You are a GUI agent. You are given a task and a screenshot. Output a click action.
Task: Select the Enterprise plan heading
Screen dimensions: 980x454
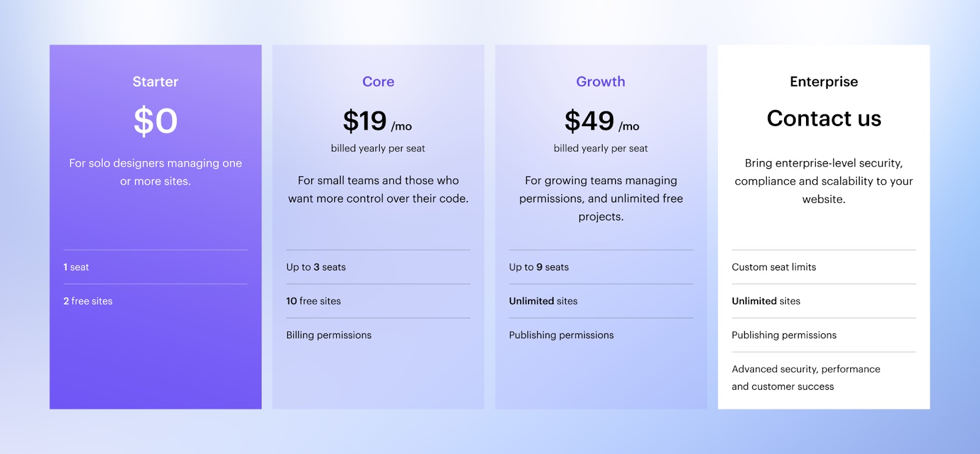(x=824, y=81)
